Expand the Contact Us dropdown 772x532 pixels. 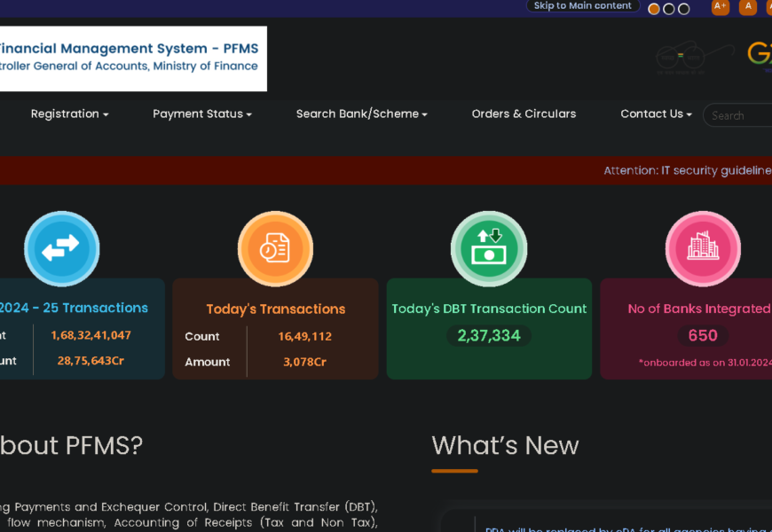tap(656, 113)
